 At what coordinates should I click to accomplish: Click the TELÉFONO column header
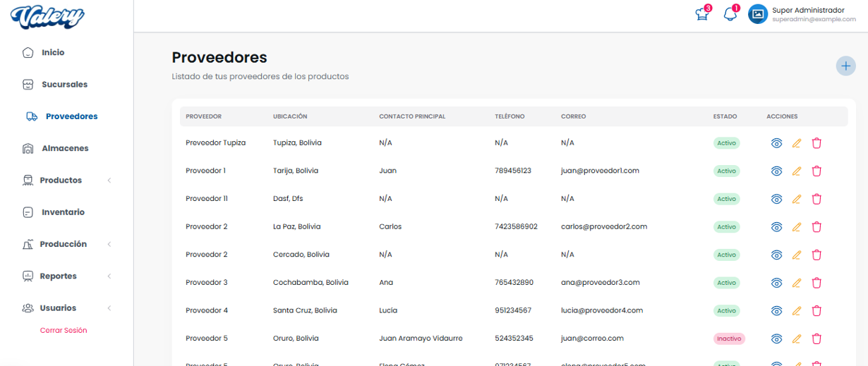click(x=510, y=116)
